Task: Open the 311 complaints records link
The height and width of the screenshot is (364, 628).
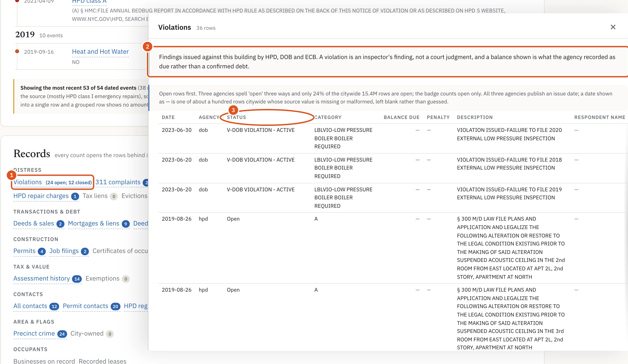Action: (118, 182)
